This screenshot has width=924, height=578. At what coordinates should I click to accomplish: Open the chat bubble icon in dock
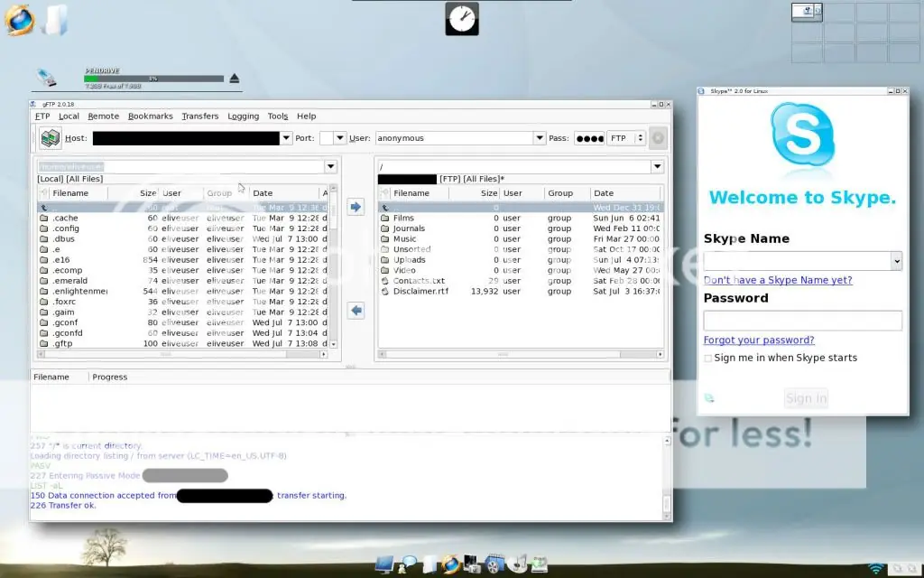click(x=407, y=564)
